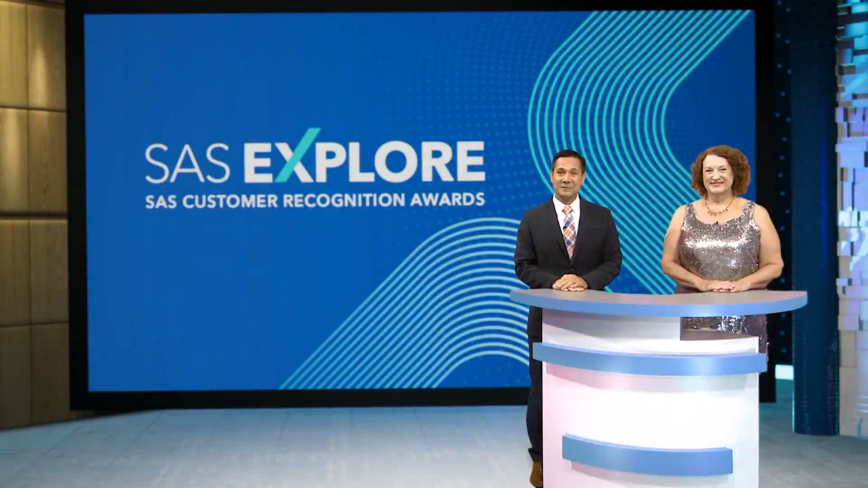868x488 pixels.
Task: Click the man's brown shoe
Action: click(536, 474)
